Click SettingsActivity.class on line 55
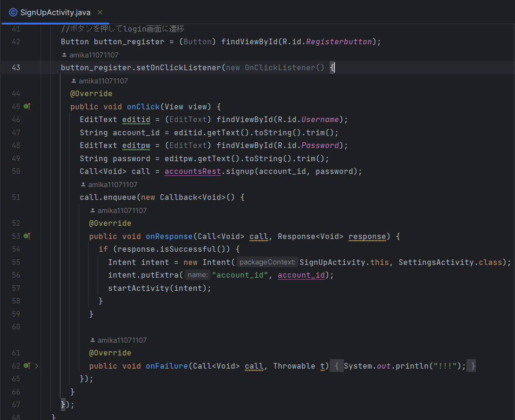The height and width of the screenshot is (420, 515). (450, 262)
